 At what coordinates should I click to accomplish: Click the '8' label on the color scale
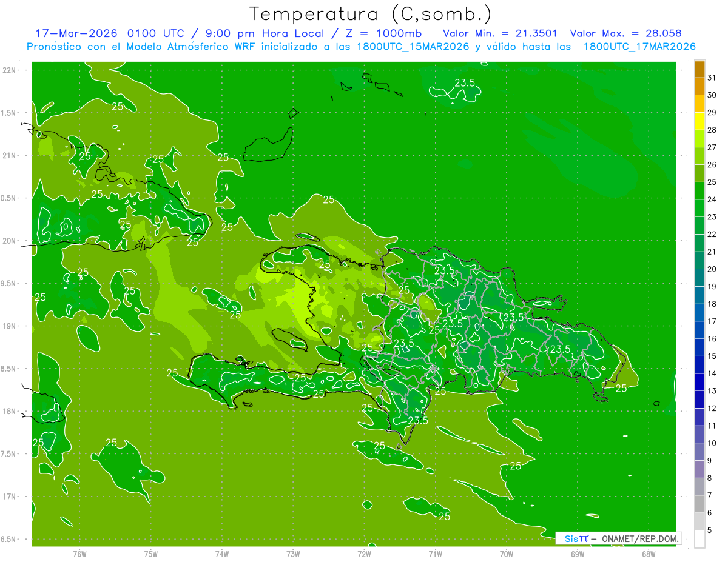[710, 478]
